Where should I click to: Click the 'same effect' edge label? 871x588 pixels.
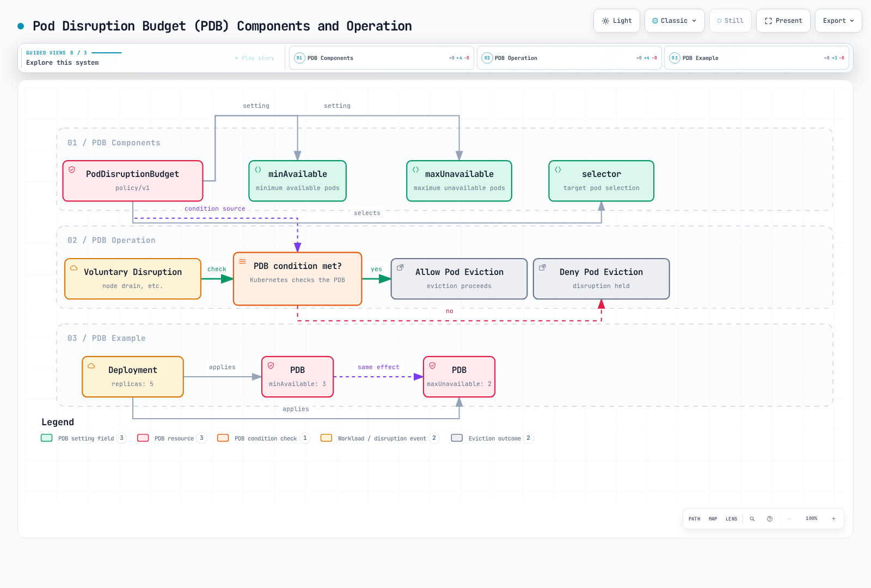(378, 367)
